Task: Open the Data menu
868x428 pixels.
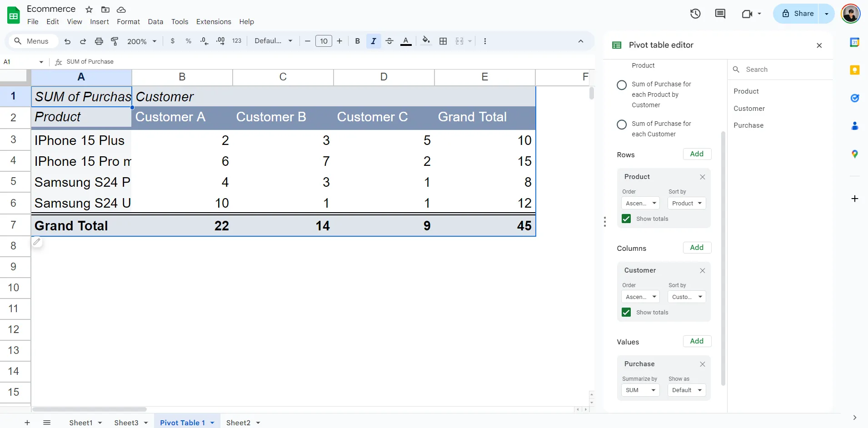Action: pyautogui.click(x=155, y=21)
